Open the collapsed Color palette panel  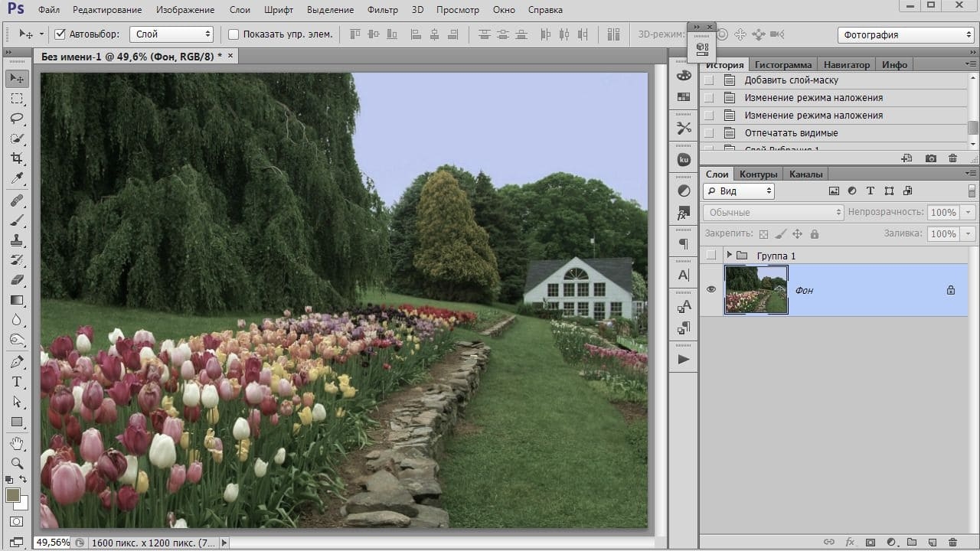(684, 75)
